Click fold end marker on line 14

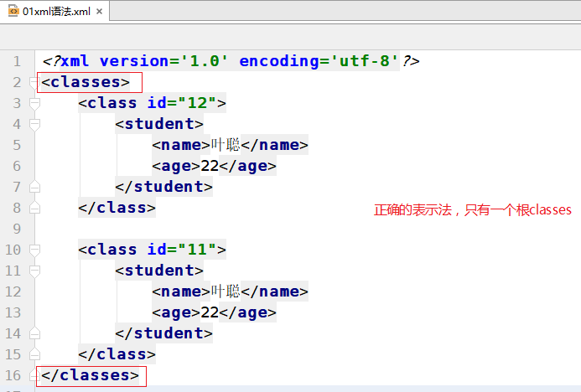34,333
